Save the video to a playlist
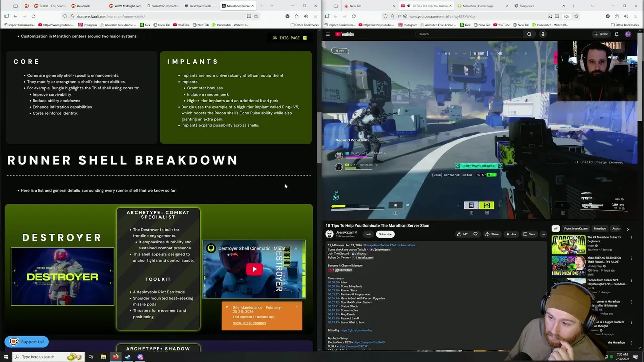This screenshot has height=362, width=644. tap(529, 234)
